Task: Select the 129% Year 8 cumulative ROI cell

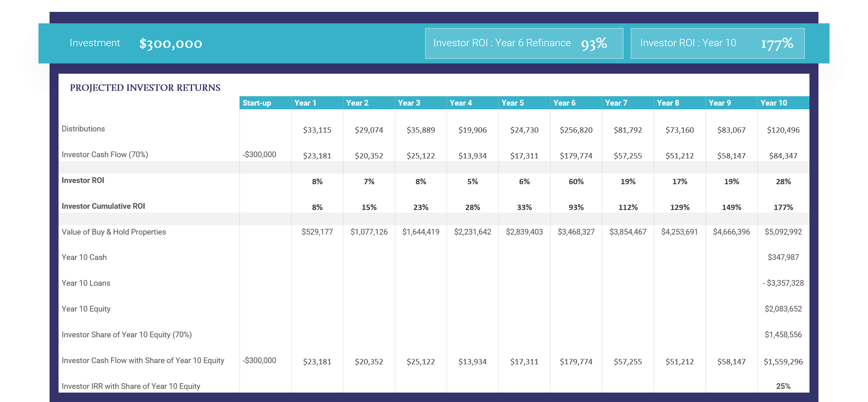Action: click(680, 208)
